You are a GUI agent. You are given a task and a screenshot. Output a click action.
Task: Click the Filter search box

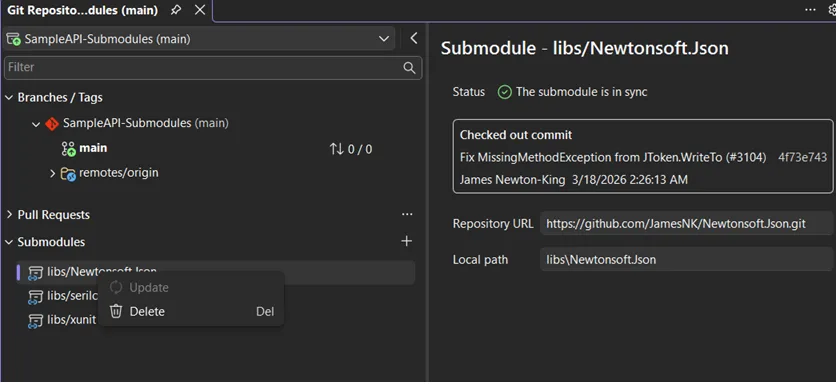212,67
